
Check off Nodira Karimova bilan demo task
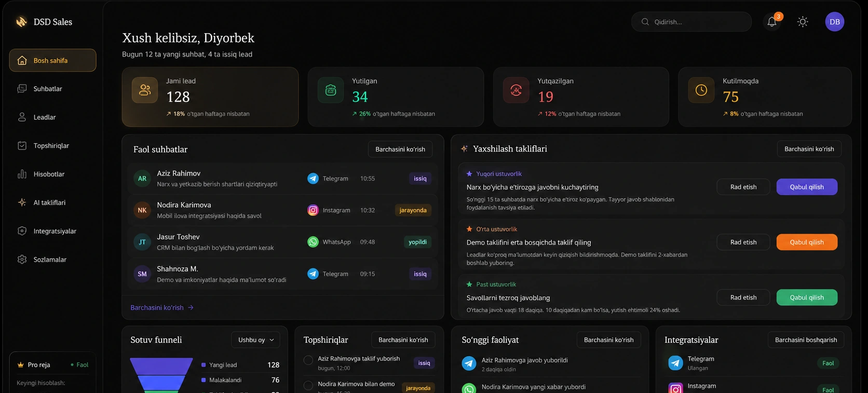pos(308,385)
